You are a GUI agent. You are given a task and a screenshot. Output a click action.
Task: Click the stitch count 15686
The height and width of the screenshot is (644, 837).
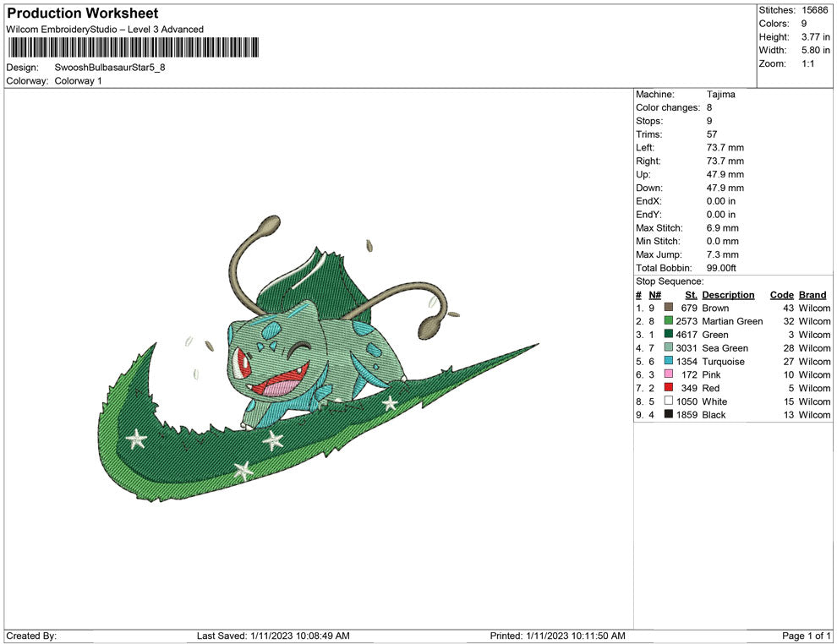pos(814,10)
